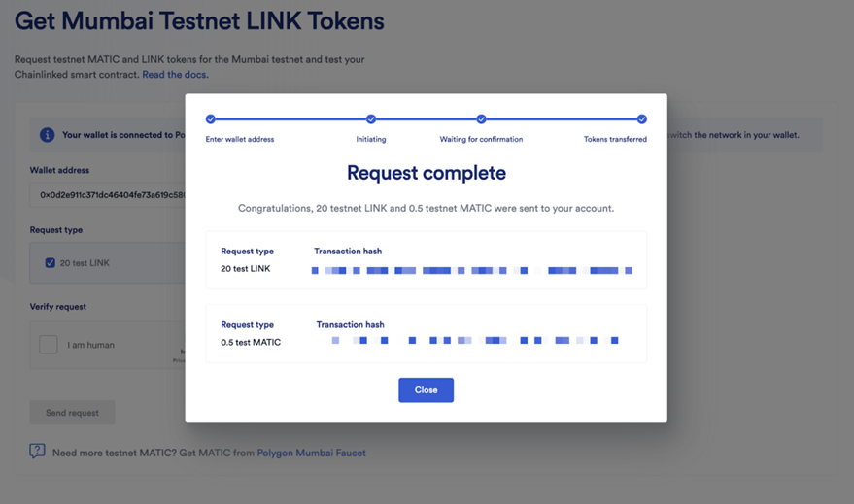Toggle the 20 test LINK checkbox

pos(51,263)
